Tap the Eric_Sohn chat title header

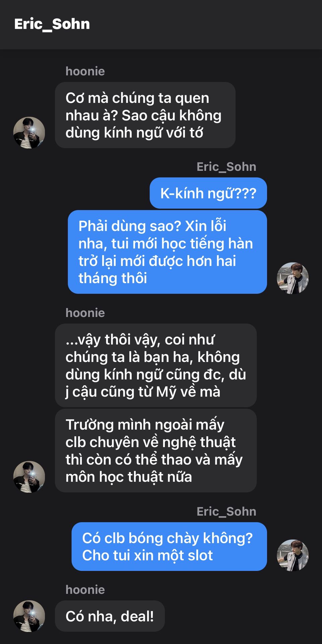coord(52,24)
